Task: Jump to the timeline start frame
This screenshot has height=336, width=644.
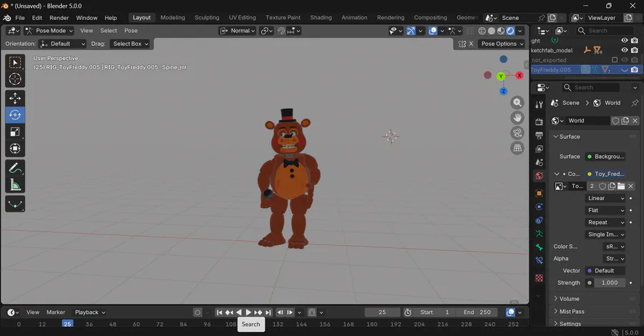Action: click(220, 312)
